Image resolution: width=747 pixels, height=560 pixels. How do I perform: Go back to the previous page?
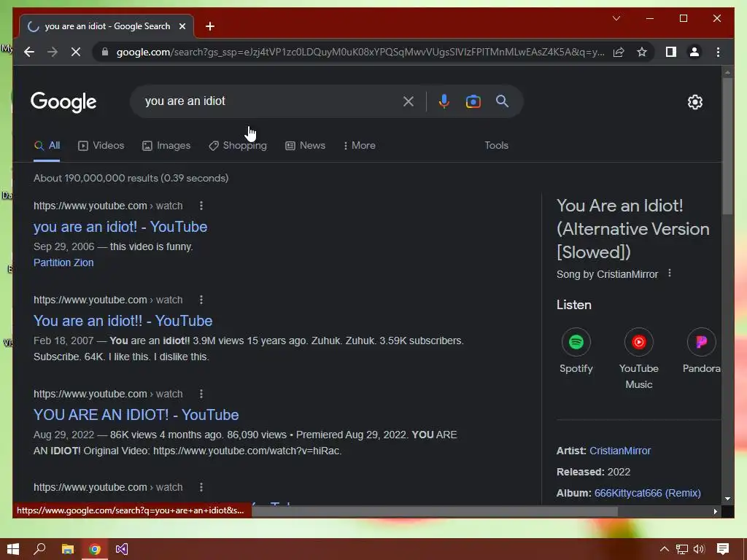[x=29, y=52]
